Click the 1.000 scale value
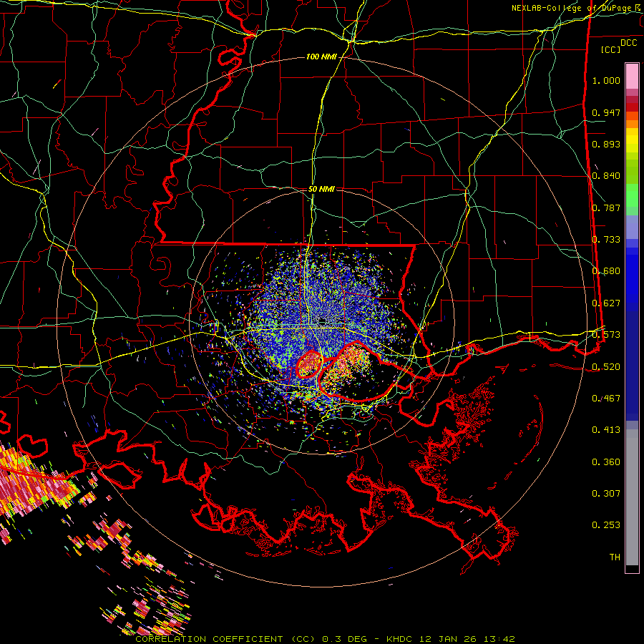The width and height of the screenshot is (644, 644). click(606, 80)
